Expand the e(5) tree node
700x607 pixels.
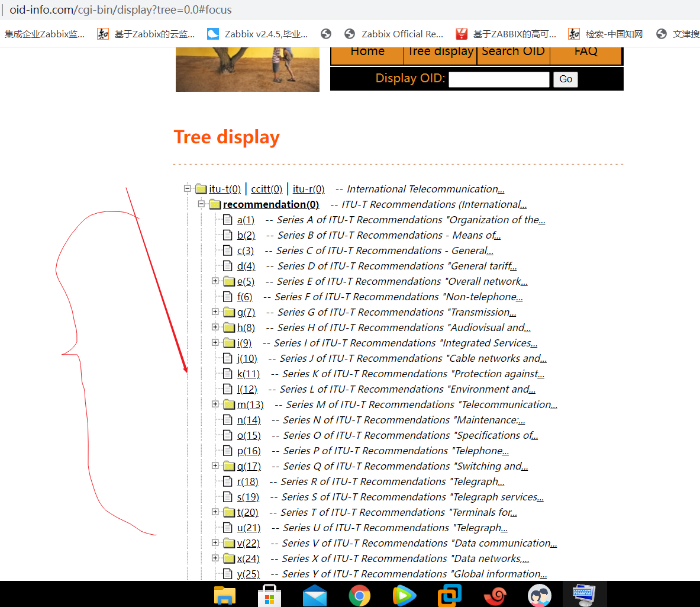pos(215,281)
